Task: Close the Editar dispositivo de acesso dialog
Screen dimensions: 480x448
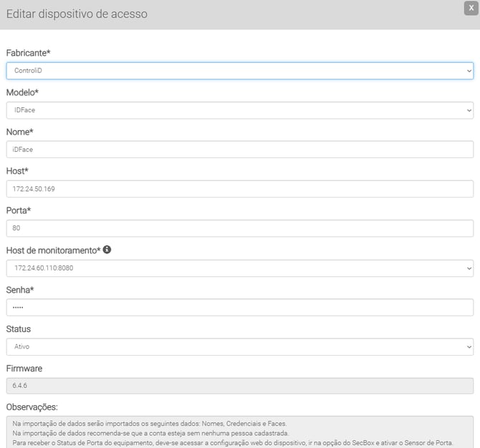Action: pyautogui.click(x=471, y=8)
